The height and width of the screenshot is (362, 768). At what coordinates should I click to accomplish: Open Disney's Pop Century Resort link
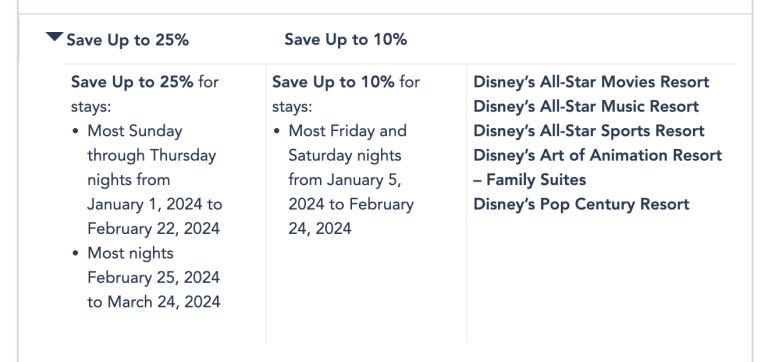pyautogui.click(x=581, y=204)
